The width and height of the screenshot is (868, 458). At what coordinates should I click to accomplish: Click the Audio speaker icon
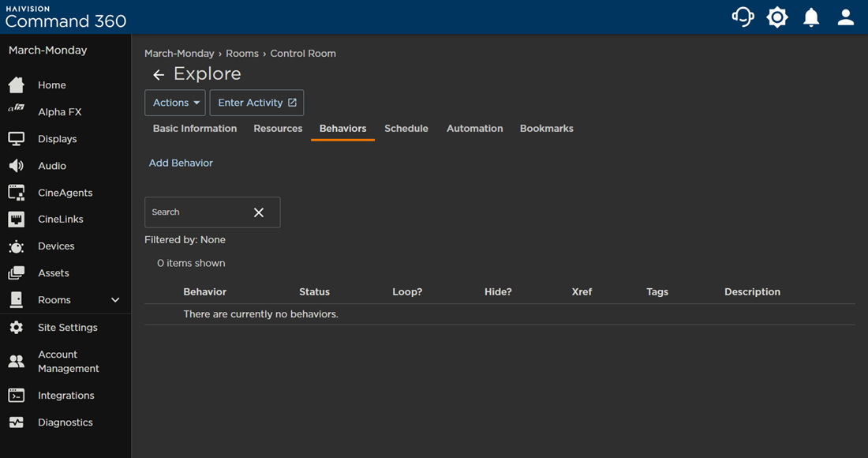pos(16,166)
